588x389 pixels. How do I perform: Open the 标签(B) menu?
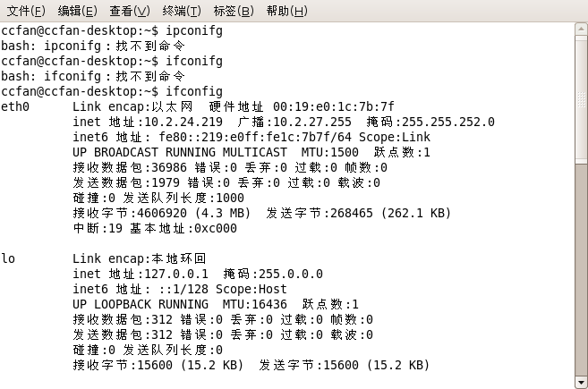click(234, 11)
